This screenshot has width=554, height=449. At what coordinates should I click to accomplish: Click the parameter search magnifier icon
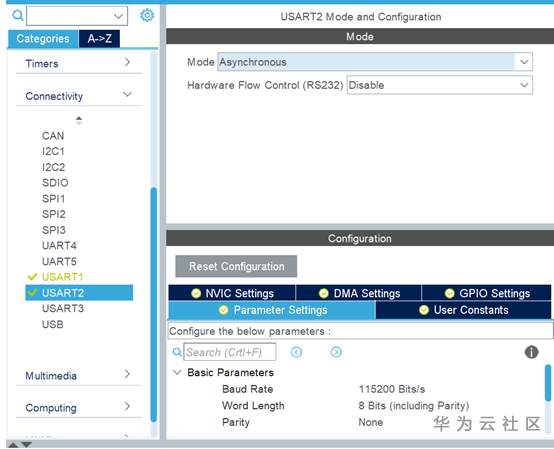(x=177, y=352)
